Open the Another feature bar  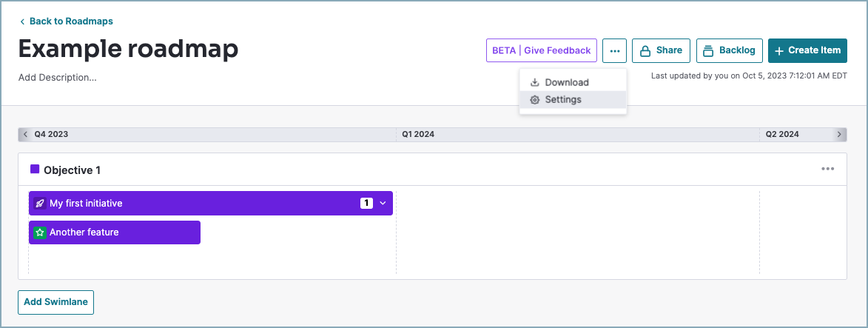tap(115, 232)
